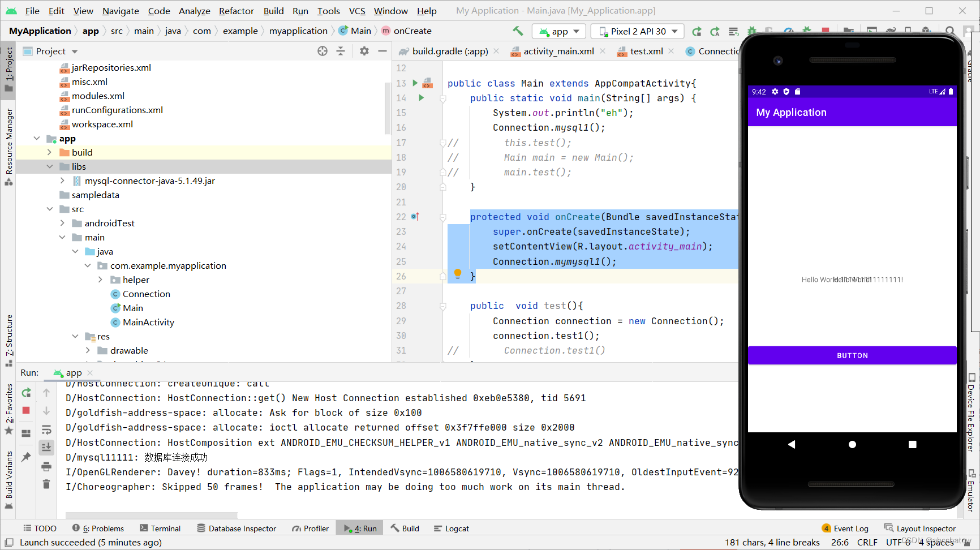The image size is (980, 550).
Task: Click Apply Changes and Restart Activity icon
Action: click(715, 32)
